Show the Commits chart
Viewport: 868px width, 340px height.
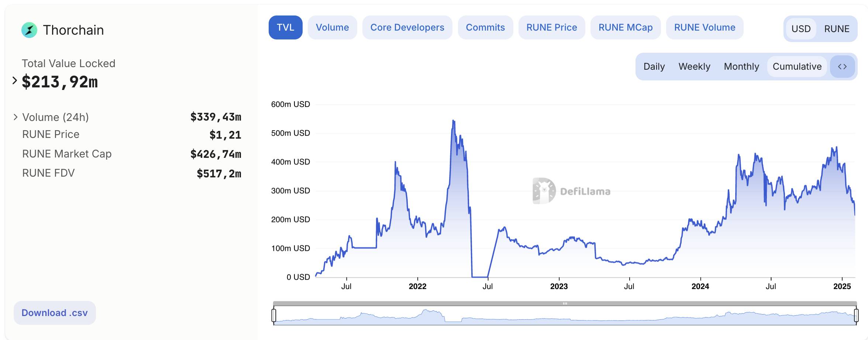pos(485,27)
